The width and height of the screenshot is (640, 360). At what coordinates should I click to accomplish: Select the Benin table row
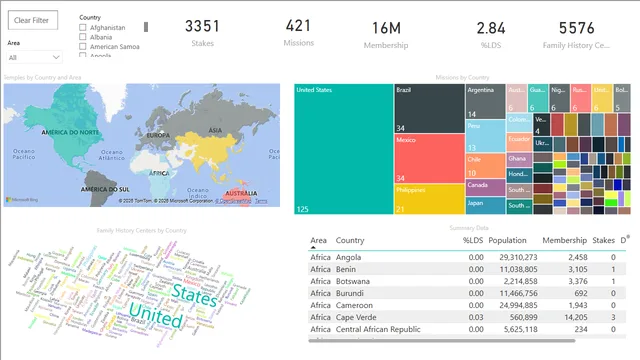(467, 269)
